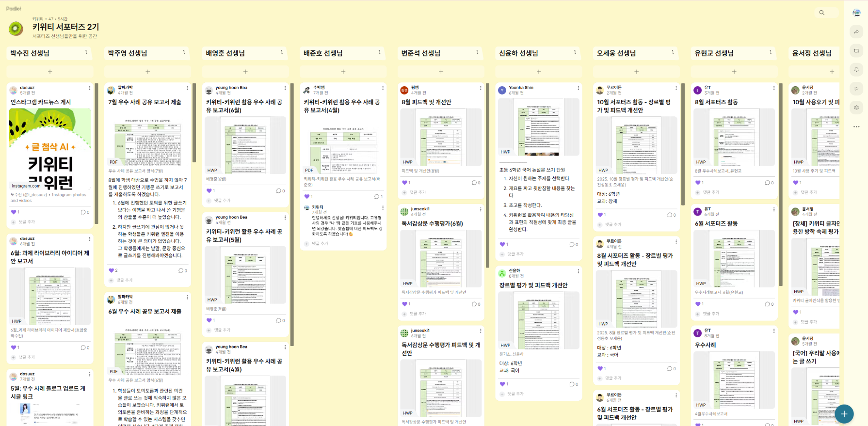Add a post under 변준석 선생님 column
This screenshot has height=426, width=868.
441,72
